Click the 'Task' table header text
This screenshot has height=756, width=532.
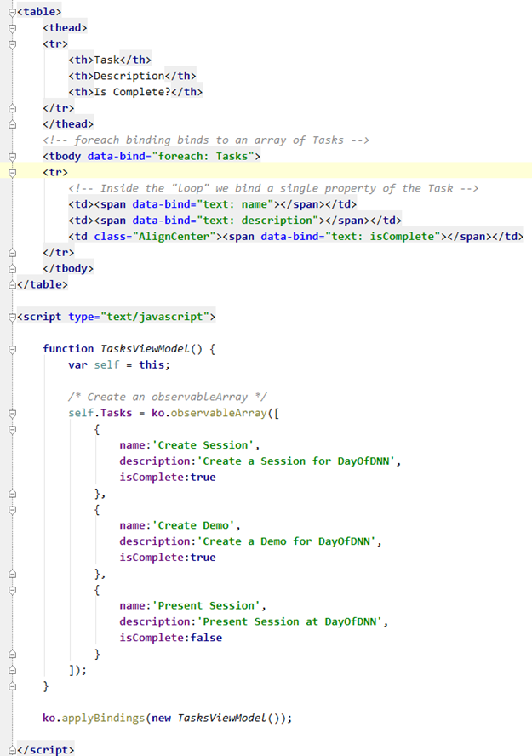106,60
